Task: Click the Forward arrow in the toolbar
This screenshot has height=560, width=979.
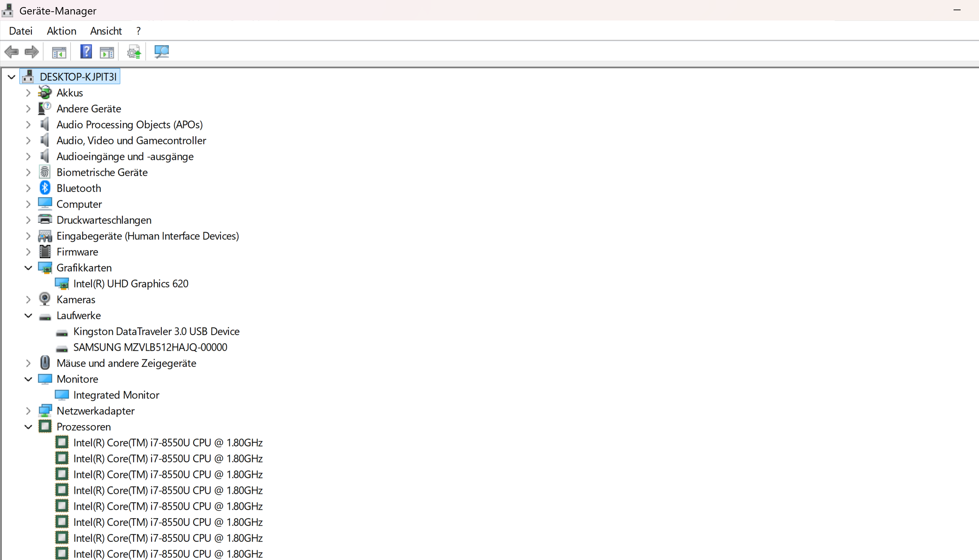Action: [31, 52]
